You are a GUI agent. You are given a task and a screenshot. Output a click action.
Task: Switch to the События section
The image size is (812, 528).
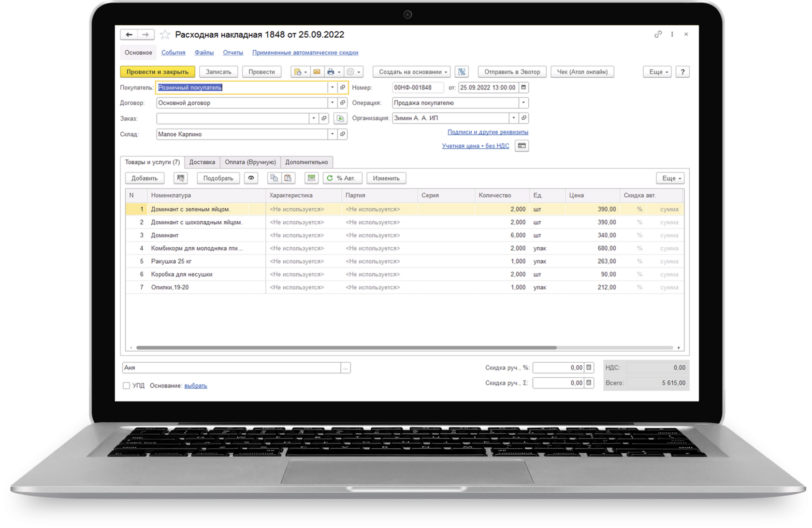tap(173, 53)
